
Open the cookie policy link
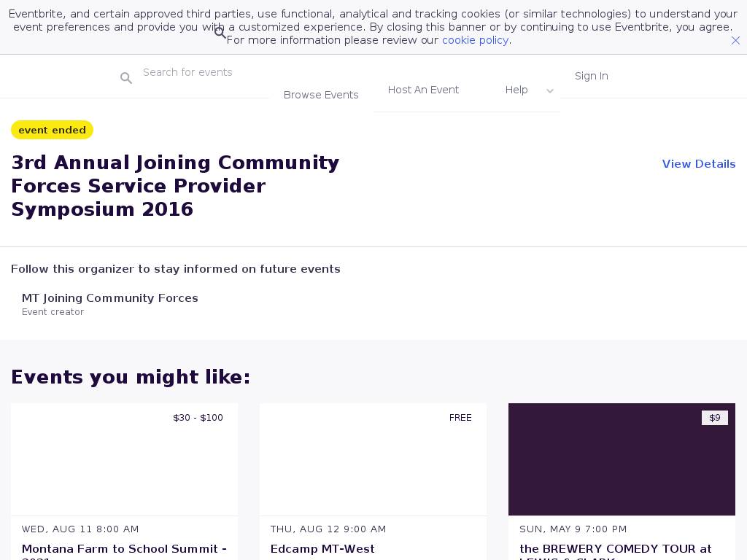coord(475,40)
